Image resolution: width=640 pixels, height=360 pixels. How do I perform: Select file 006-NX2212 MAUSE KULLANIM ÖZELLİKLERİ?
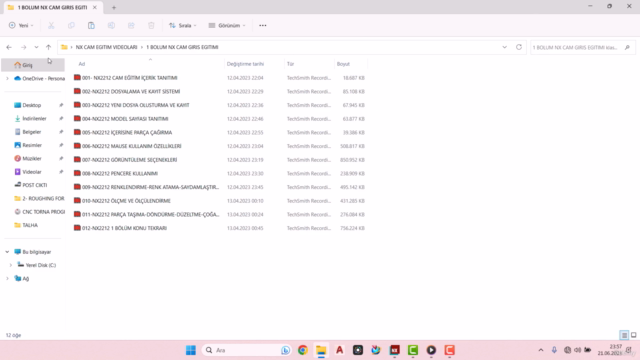(131, 146)
